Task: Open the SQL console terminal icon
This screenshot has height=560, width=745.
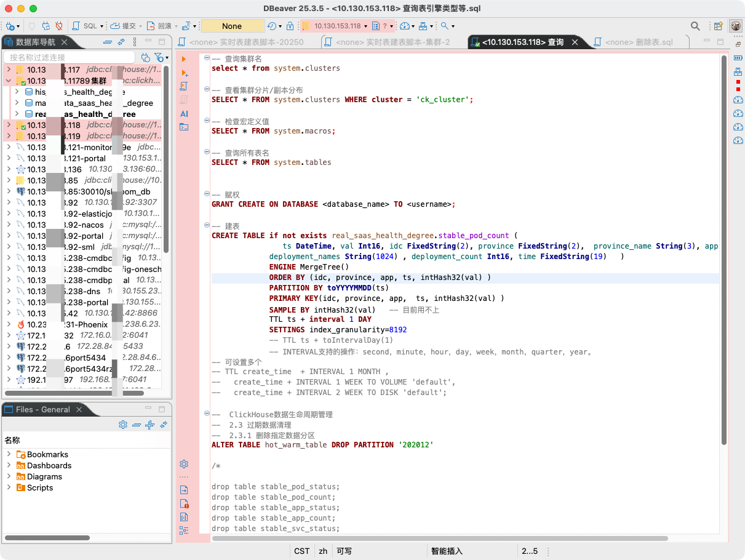Action: [184, 127]
